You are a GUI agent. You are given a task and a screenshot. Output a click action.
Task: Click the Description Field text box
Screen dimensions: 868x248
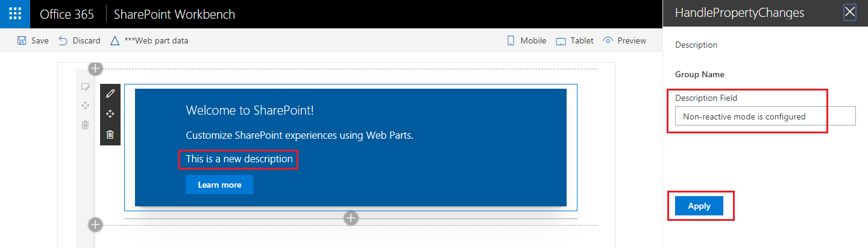click(765, 116)
